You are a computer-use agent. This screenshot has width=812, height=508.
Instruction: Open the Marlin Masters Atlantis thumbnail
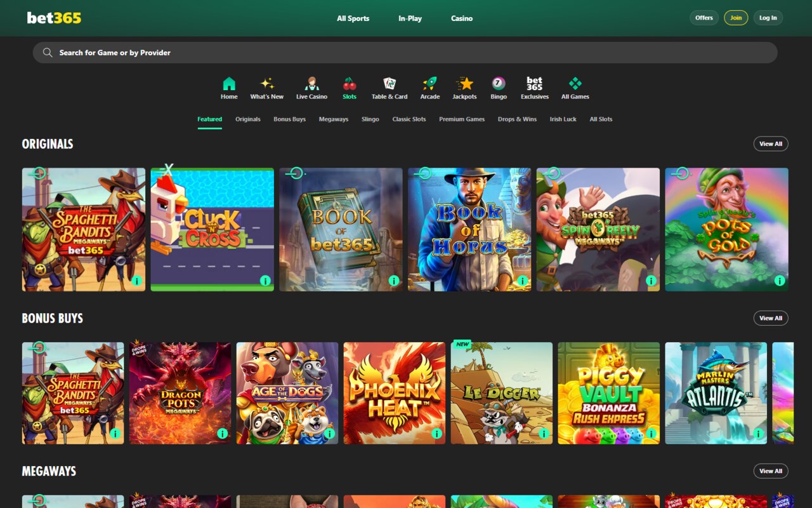[716, 393]
